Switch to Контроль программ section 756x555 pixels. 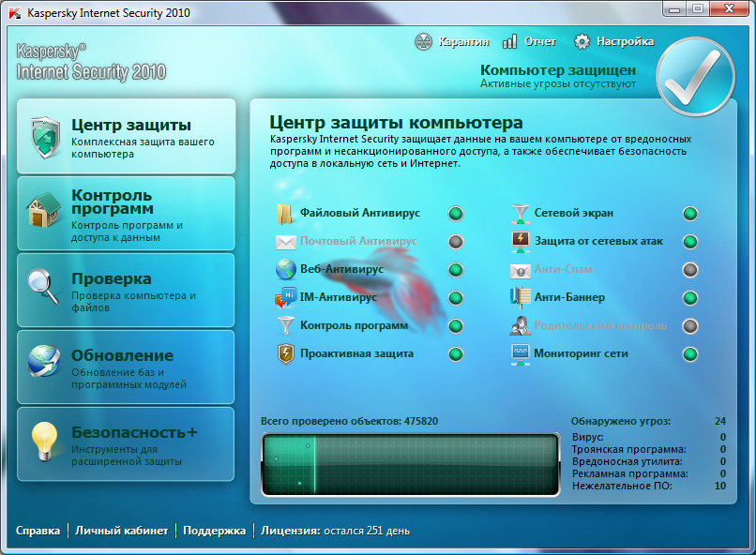pos(127,214)
